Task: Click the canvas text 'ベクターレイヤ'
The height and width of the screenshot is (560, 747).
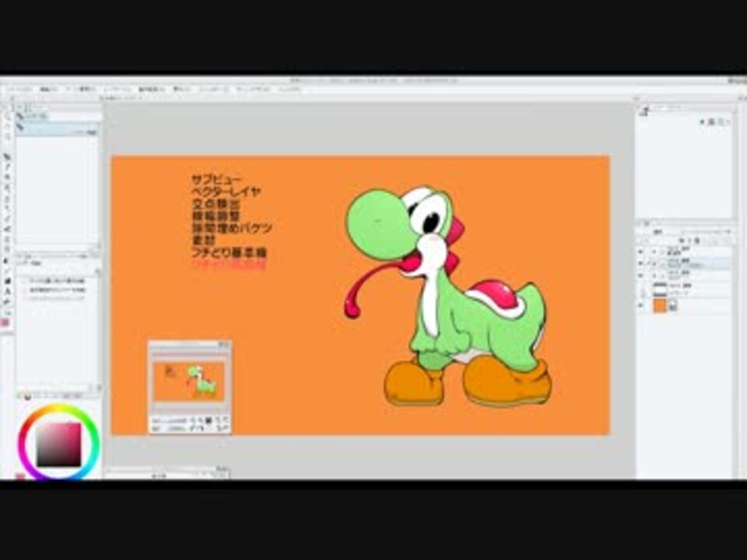Action: tap(226, 191)
